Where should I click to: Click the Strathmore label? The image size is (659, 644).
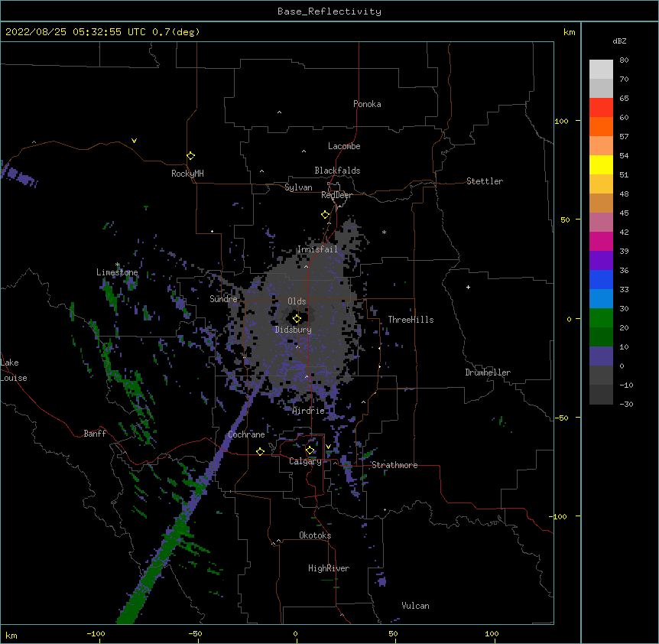(394, 465)
